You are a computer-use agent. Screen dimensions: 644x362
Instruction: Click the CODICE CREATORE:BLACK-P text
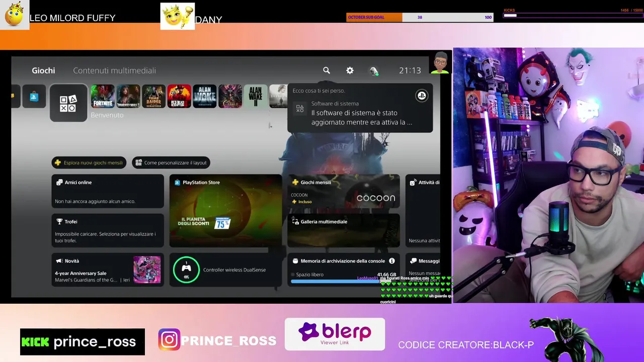[466, 345]
